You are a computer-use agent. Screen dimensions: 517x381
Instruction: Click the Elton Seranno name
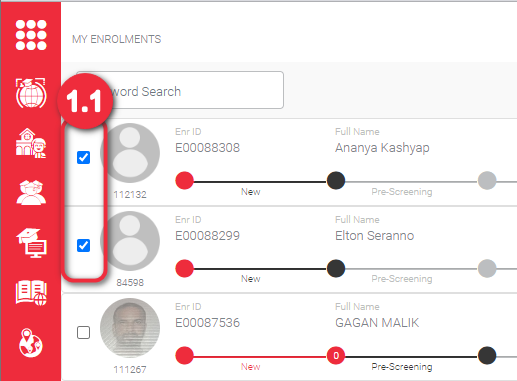375,236
